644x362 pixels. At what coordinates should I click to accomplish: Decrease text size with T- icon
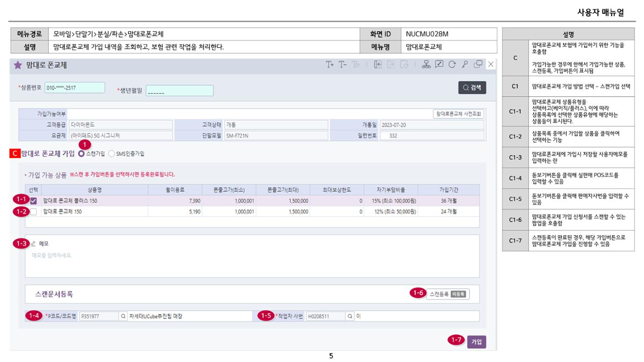343,65
